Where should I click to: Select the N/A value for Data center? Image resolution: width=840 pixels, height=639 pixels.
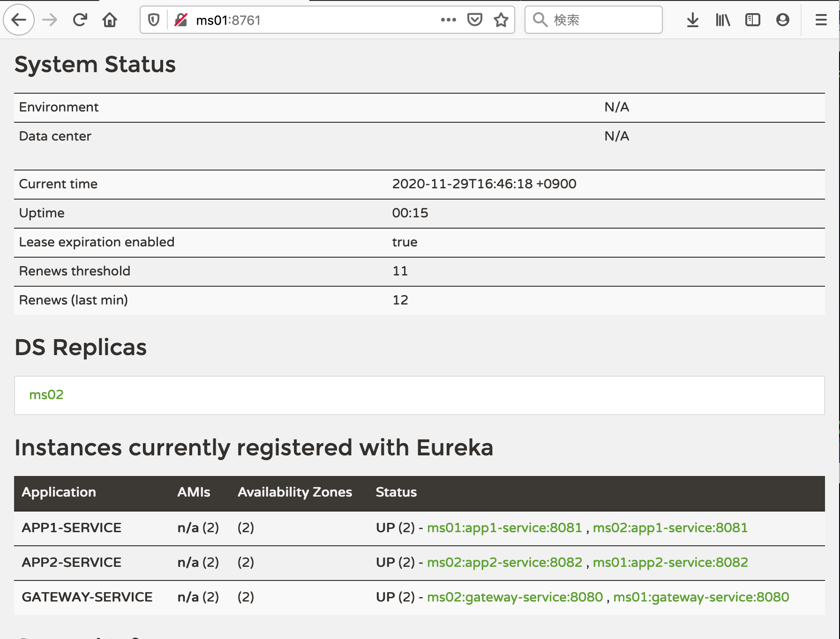click(x=617, y=136)
